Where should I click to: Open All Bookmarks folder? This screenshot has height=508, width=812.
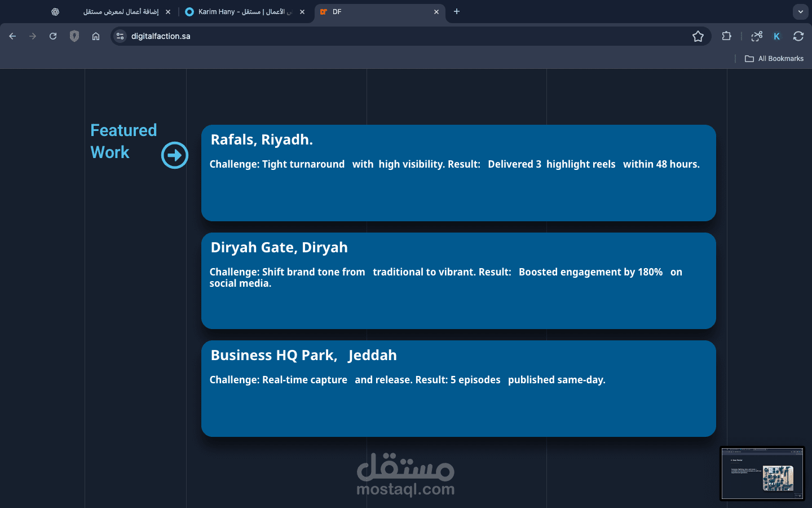(774, 59)
